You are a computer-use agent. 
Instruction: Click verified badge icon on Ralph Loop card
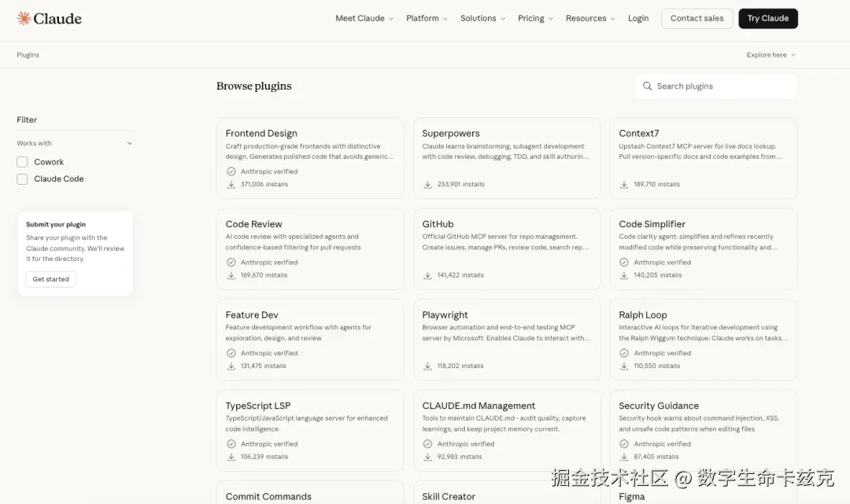[624, 354]
